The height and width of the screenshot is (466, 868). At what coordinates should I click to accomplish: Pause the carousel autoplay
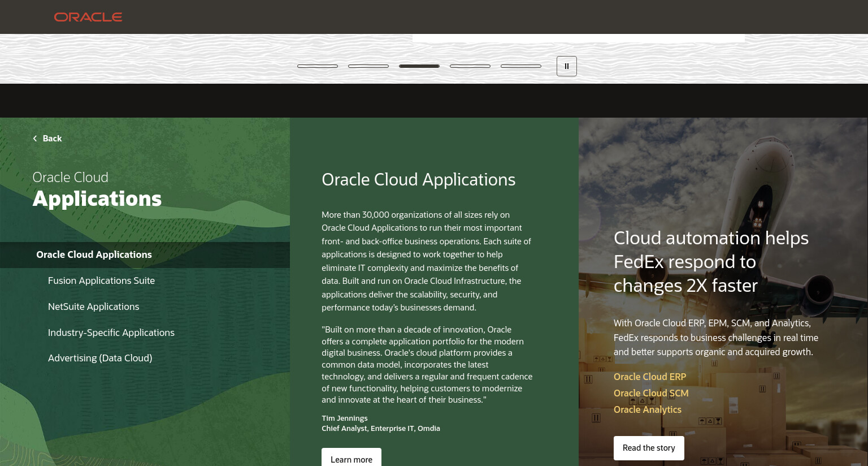[567, 66]
